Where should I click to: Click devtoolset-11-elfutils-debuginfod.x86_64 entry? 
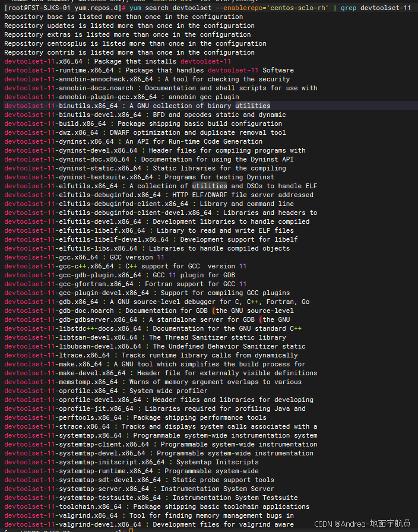pyautogui.click(x=159, y=195)
